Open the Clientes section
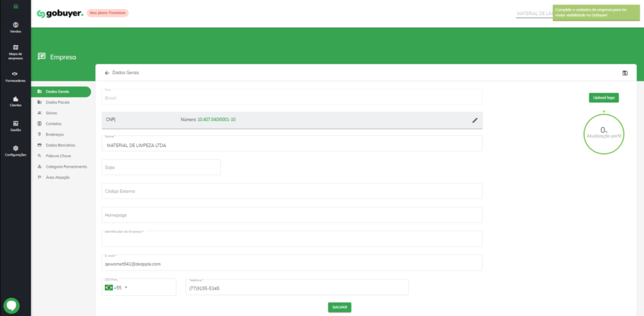644x316 pixels. click(16, 101)
